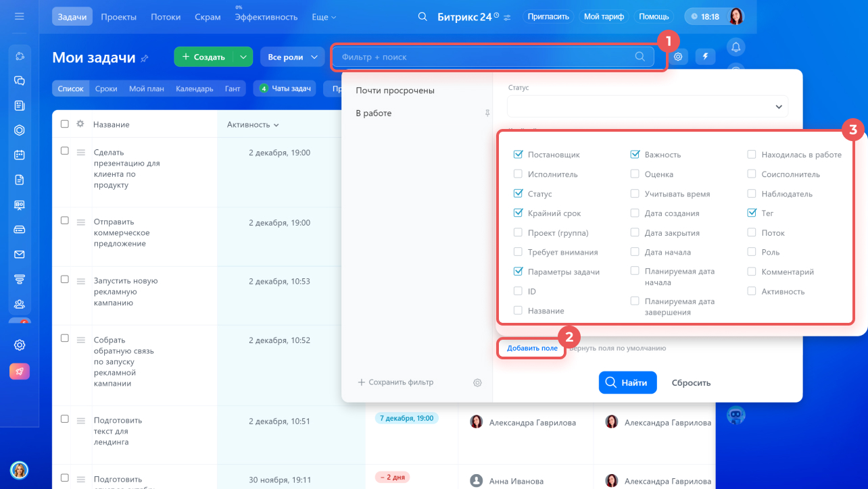The image size is (868, 489).
Task: Click the gear settings icon beside the search filter
Action: tap(679, 57)
